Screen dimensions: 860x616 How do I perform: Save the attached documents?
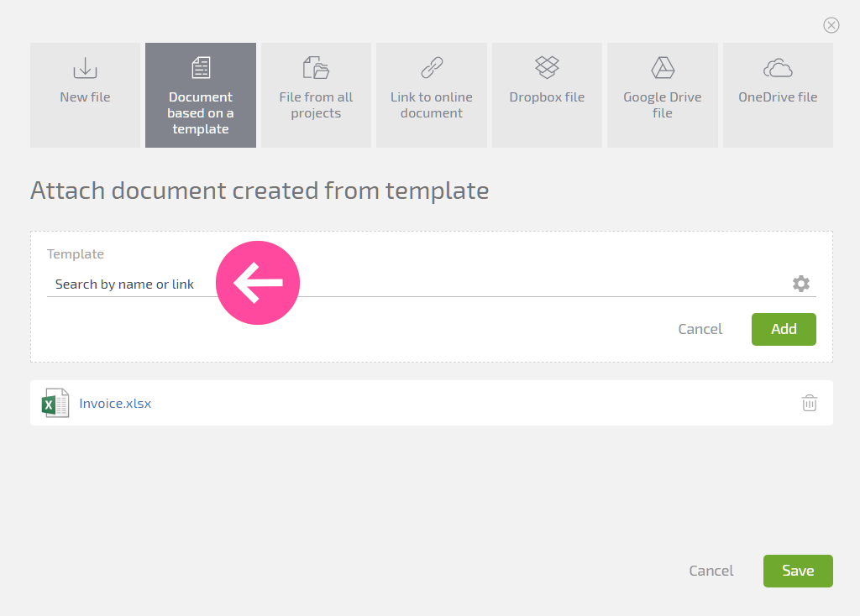click(x=798, y=571)
